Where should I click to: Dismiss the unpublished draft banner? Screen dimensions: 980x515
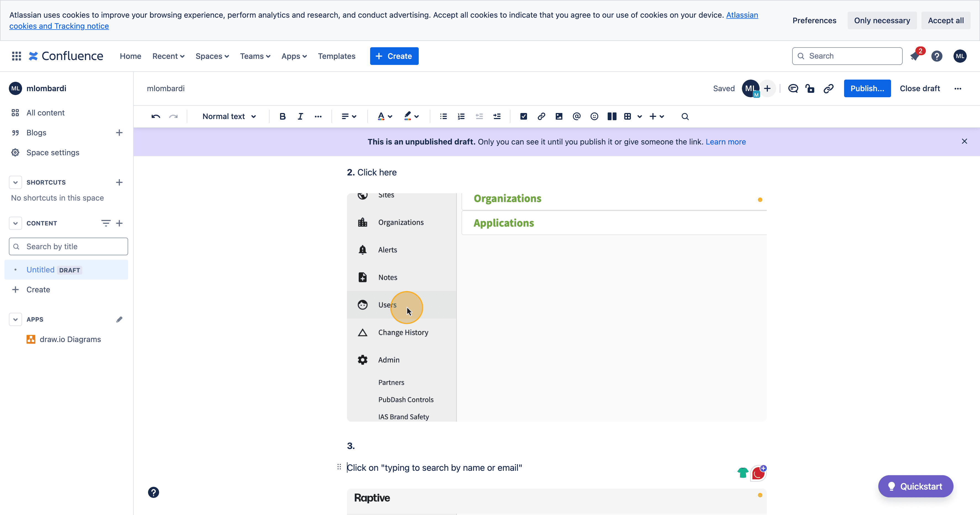point(964,141)
